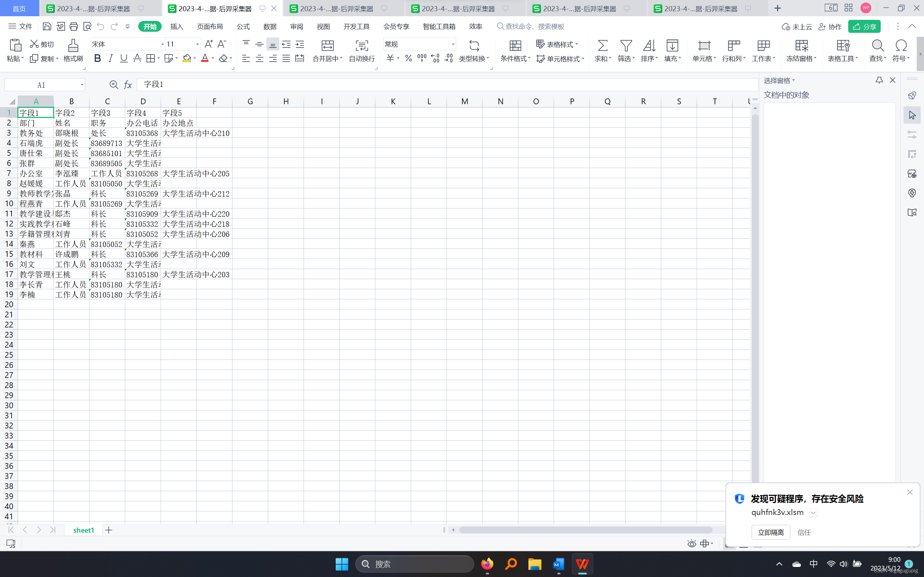
Task: Toggle bold formatting
Action: [97, 58]
